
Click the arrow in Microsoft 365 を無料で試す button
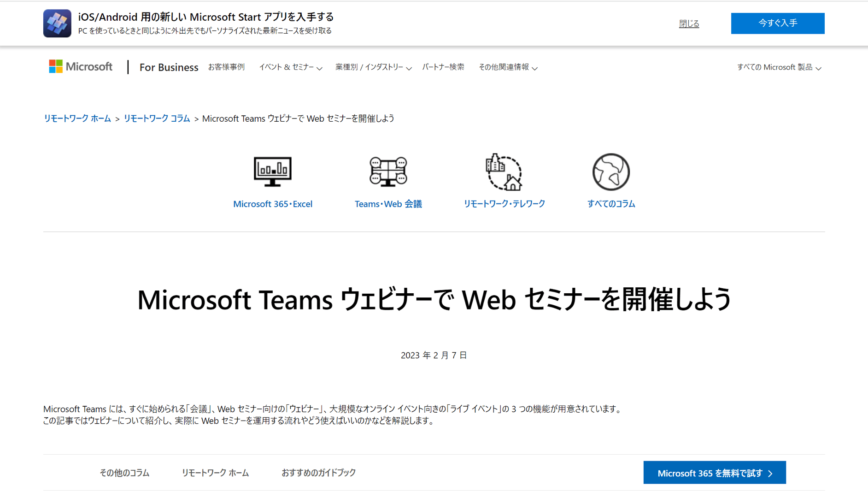pos(770,474)
